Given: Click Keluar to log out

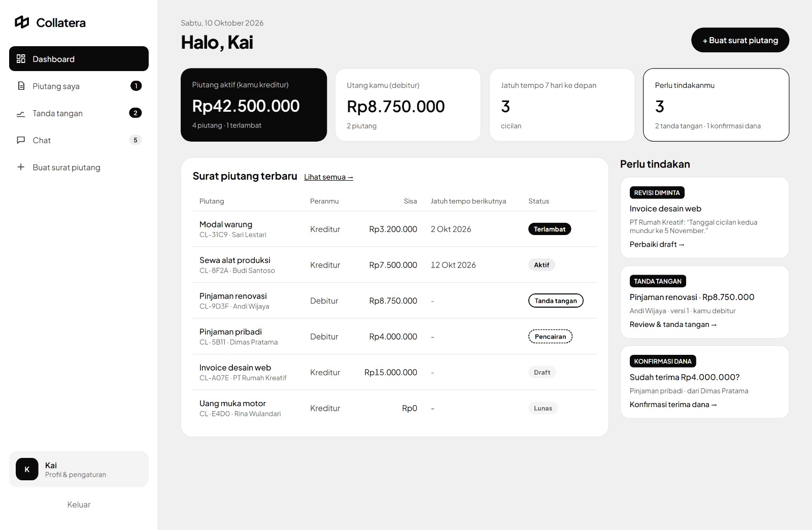Looking at the screenshot, I should click(x=79, y=505).
